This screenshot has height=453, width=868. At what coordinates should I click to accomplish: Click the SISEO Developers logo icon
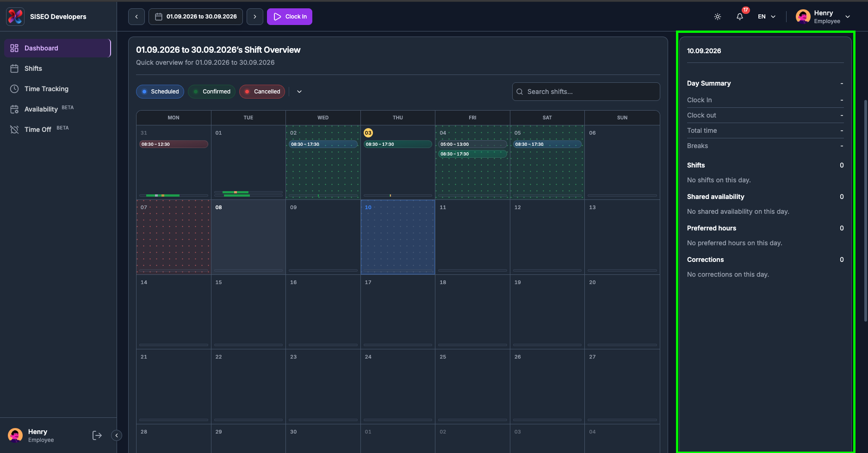(x=15, y=17)
